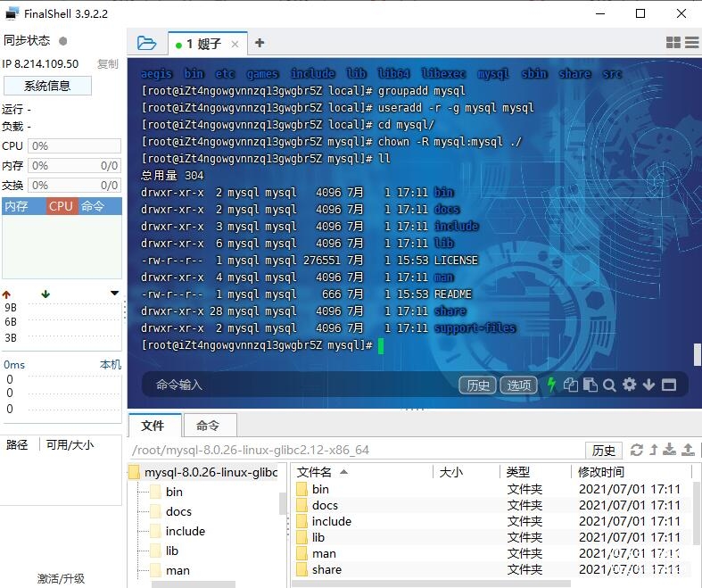Click the 可用/大小 disk column header
Screen dimensions: 702x588
pyautogui.click(x=70, y=444)
